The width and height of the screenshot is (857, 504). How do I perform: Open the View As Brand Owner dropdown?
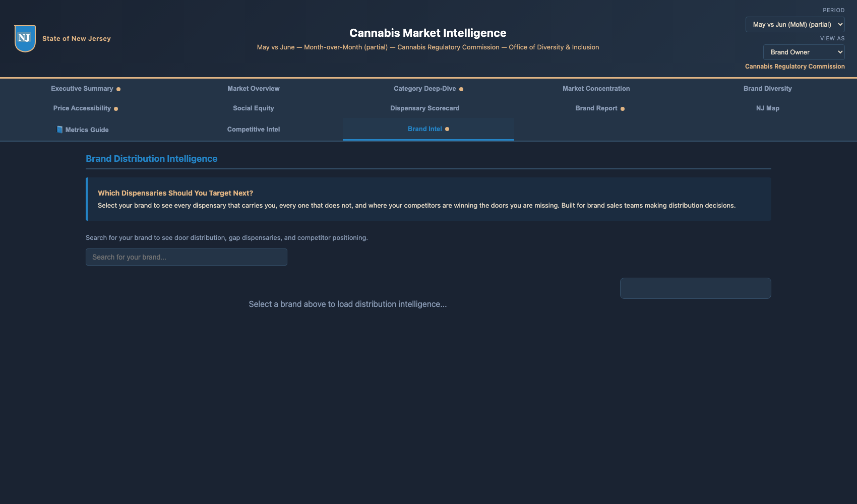tap(804, 52)
